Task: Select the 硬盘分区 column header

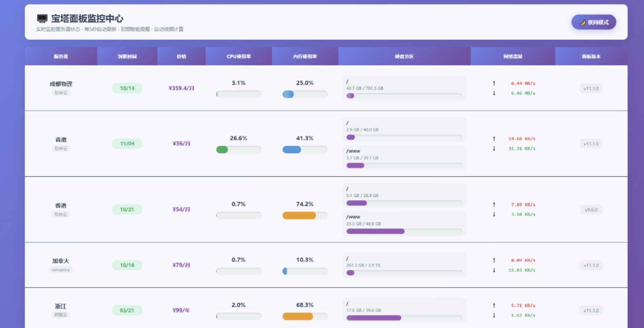Action: click(404, 56)
